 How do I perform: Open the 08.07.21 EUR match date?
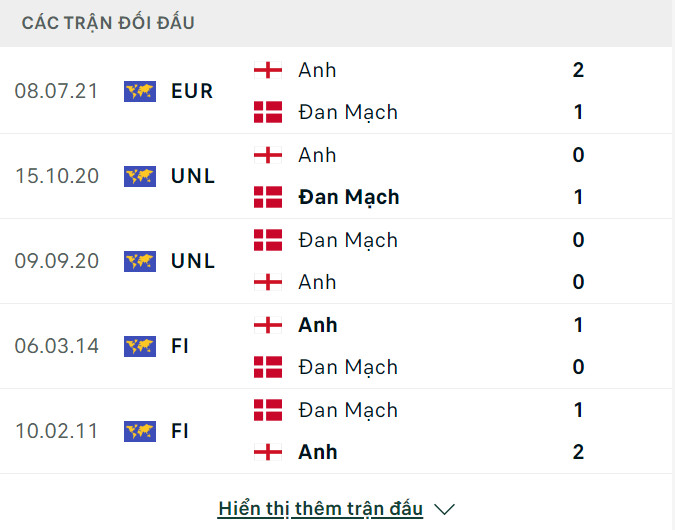pos(57,91)
